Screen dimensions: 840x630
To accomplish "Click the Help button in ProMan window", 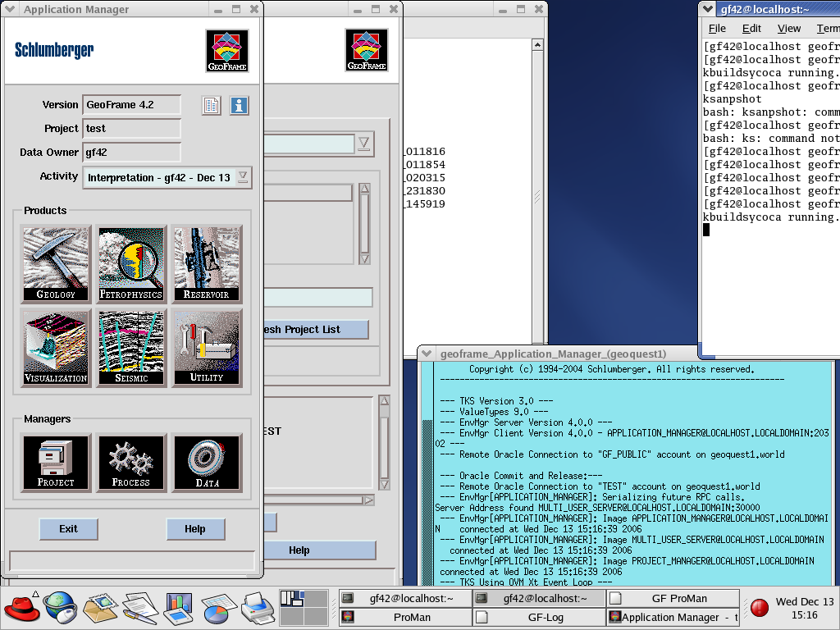I will pos(321,550).
